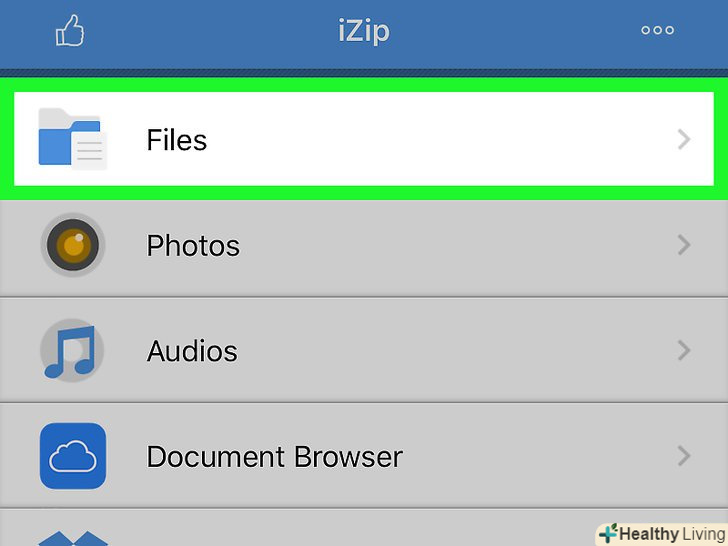
Task: Tap the iZip title in header
Action: tap(363, 31)
